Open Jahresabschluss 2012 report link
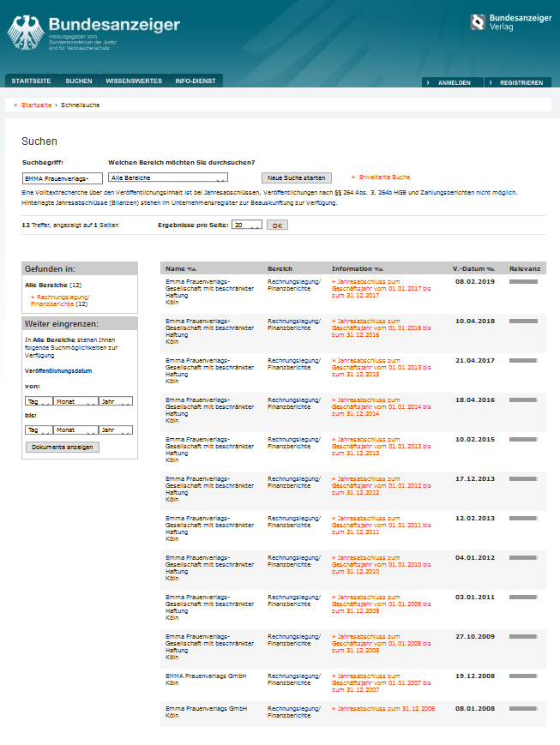The image size is (560, 745). pos(382,485)
